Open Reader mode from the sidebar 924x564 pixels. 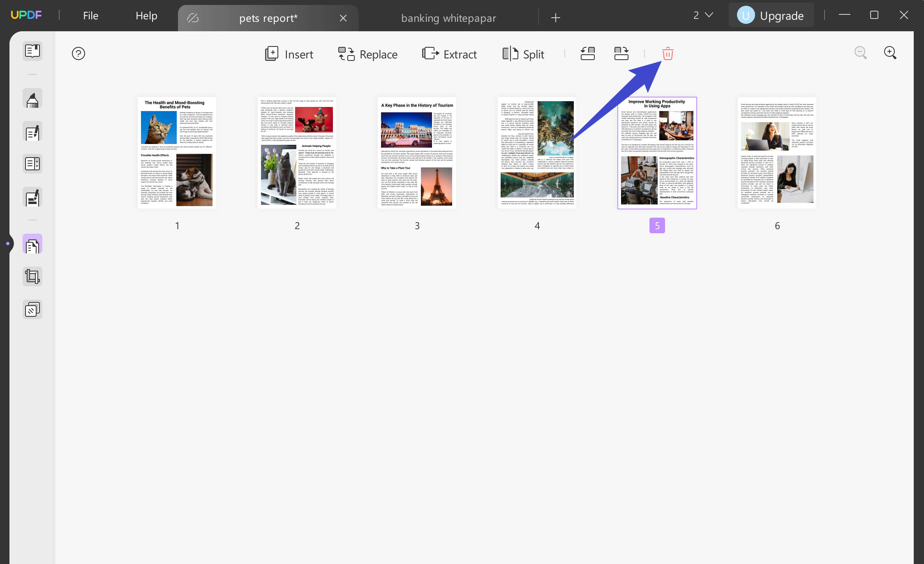32,51
